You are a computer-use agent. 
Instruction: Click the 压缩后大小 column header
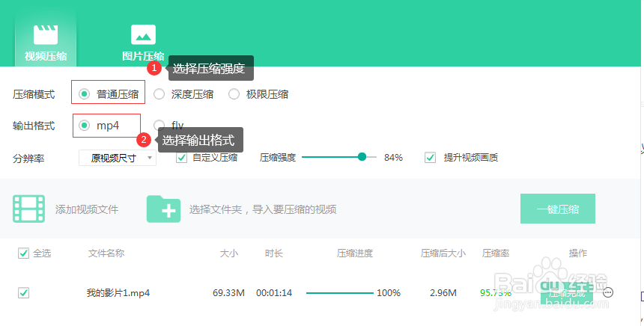(443, 253)
